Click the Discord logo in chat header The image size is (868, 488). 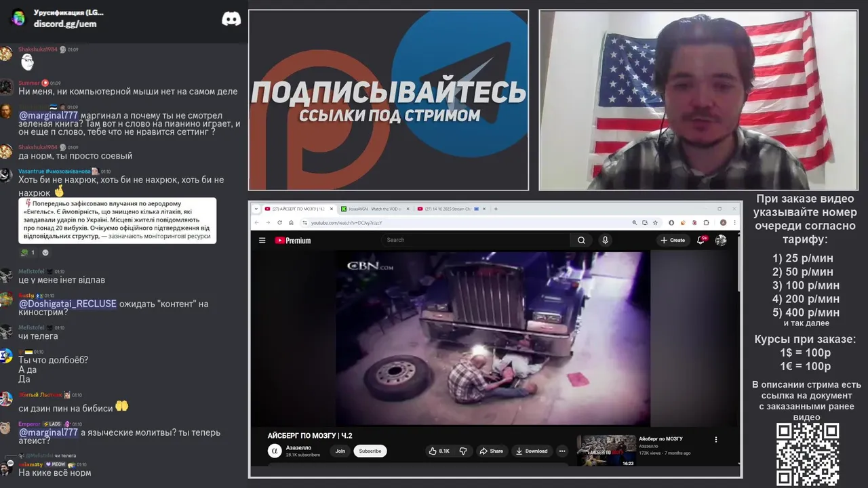231,19
